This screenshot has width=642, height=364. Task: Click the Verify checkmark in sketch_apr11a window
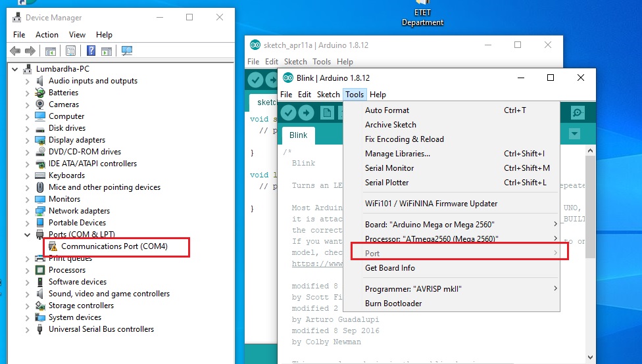(255, 80)
